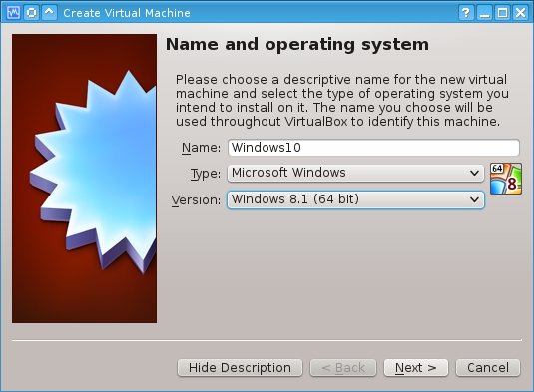Screen dimensions: 534x392
Task: Click the Type: label
Action: click(206, 174)
